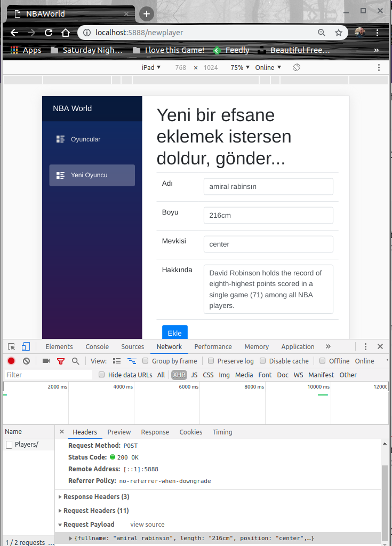Open the network search magnifier
The height and width of the screenshot is (546, 392).
75,361
